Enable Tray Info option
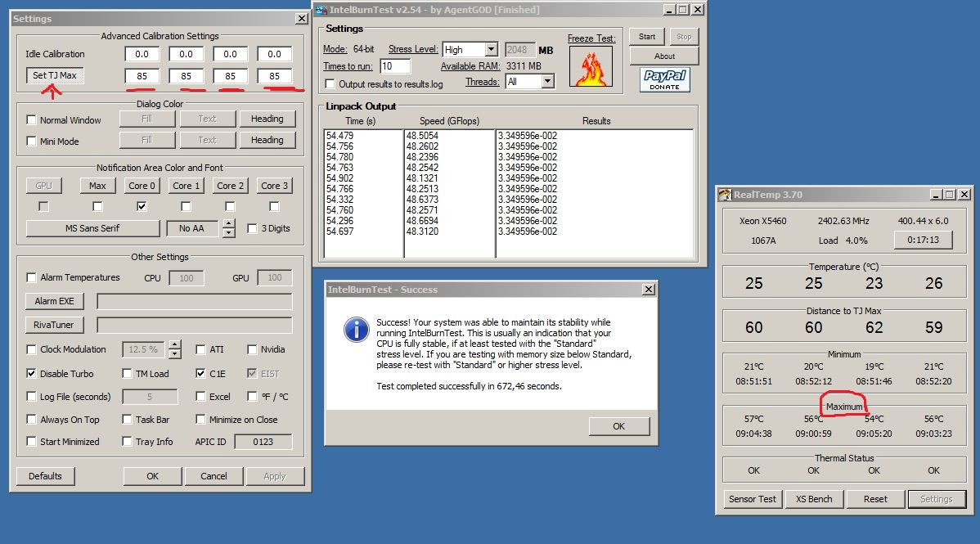 [127, 442]
